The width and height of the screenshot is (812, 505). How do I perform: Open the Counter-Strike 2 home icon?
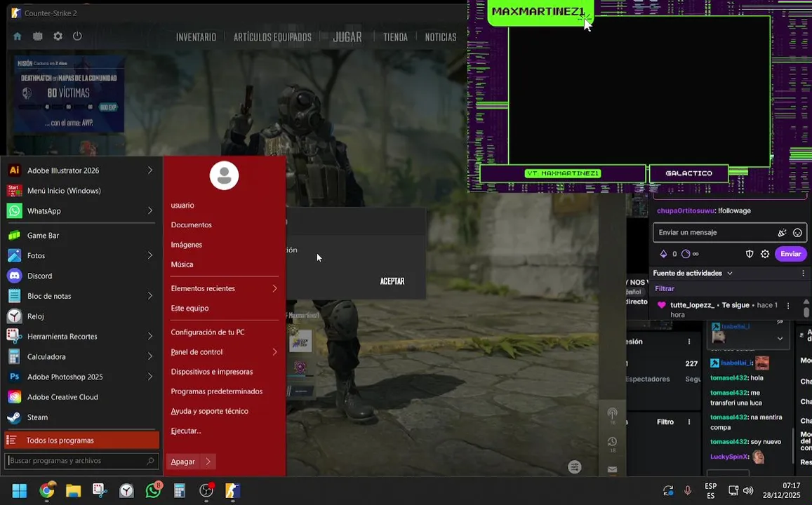coord(18,36)
